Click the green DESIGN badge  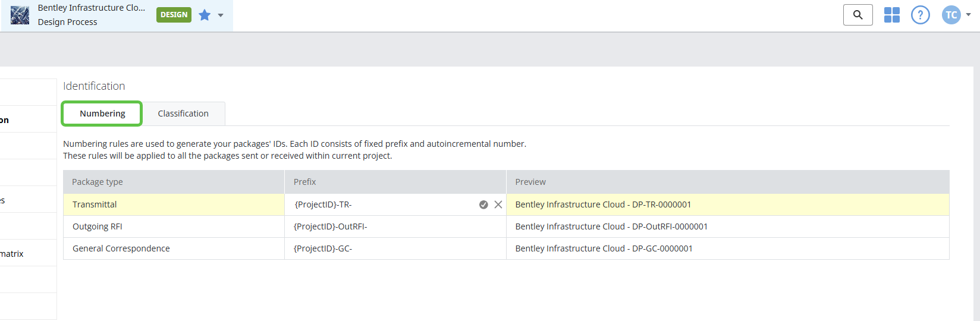coord(174,15)
